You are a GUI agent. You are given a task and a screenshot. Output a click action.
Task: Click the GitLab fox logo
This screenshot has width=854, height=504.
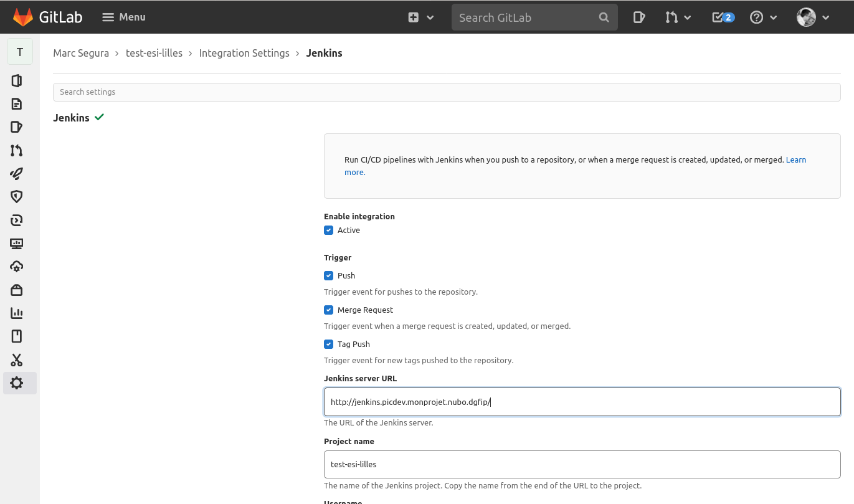click(x=23, y=17)
